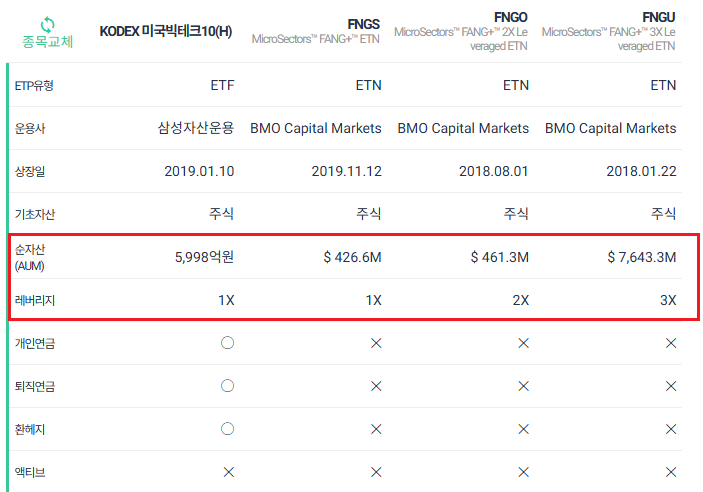This screenshot has width=703, height=492.
Task: Click 주식 underlying asset under FNGS
Action: click(x=369, y=214)
